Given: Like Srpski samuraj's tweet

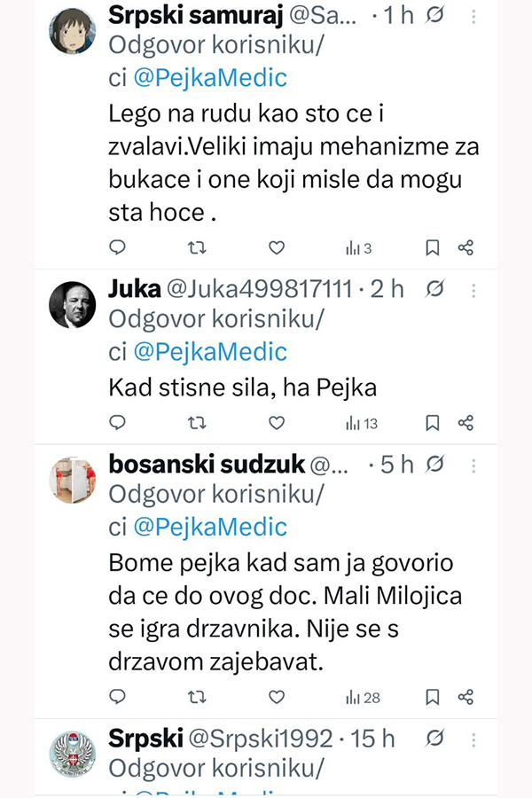Looking at the screenshot, I should 277,248.
